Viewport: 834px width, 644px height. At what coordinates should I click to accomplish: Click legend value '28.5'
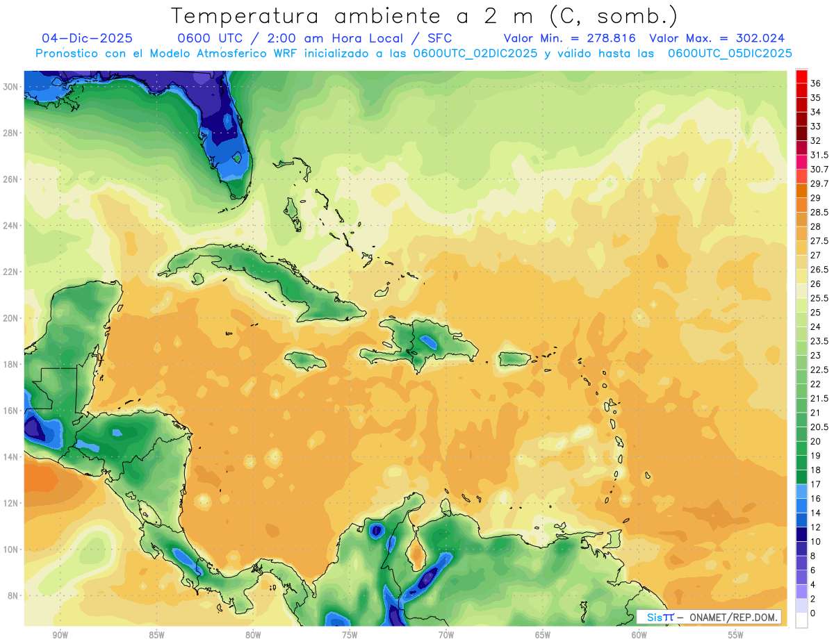click(819, 212)
